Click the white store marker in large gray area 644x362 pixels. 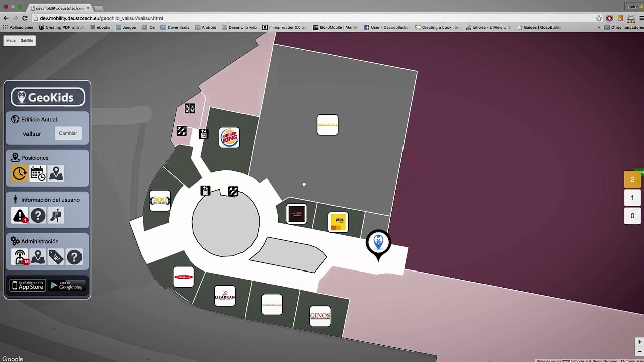(x=328, y=125)
